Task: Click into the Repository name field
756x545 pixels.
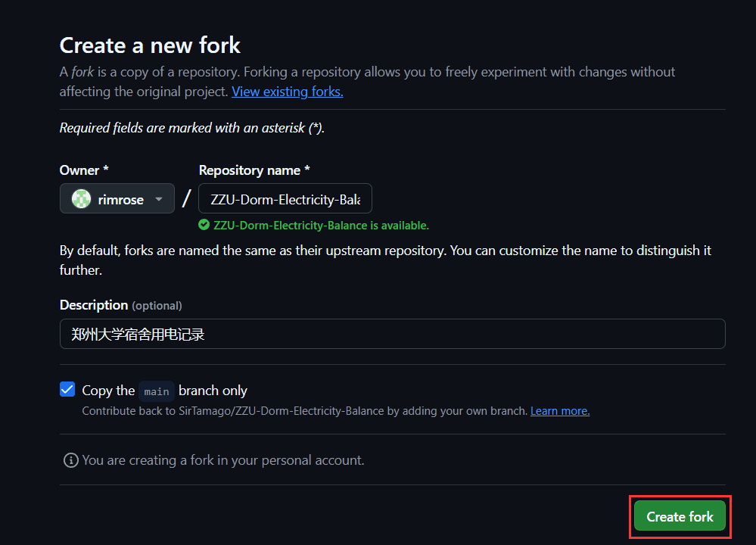Action: pyautogui.click(x=285, y=198)
